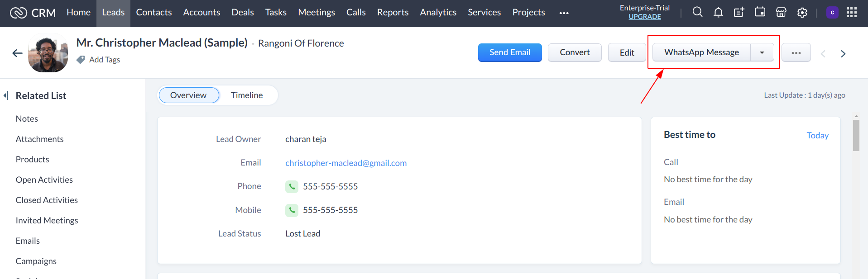The image size is (868, 279).
Task: Open the Meetings module tab
Action: point(317,13)
